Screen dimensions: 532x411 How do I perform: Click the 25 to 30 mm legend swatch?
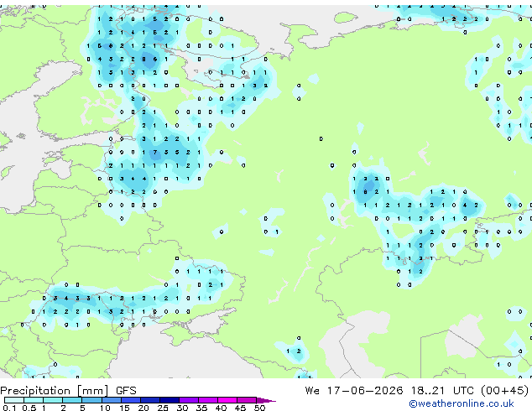169,400
